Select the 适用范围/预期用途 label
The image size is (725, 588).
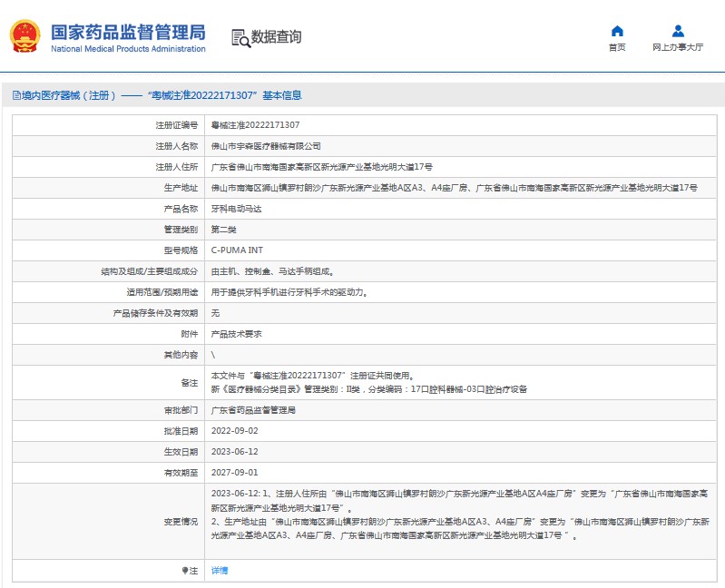coord(162,292)
